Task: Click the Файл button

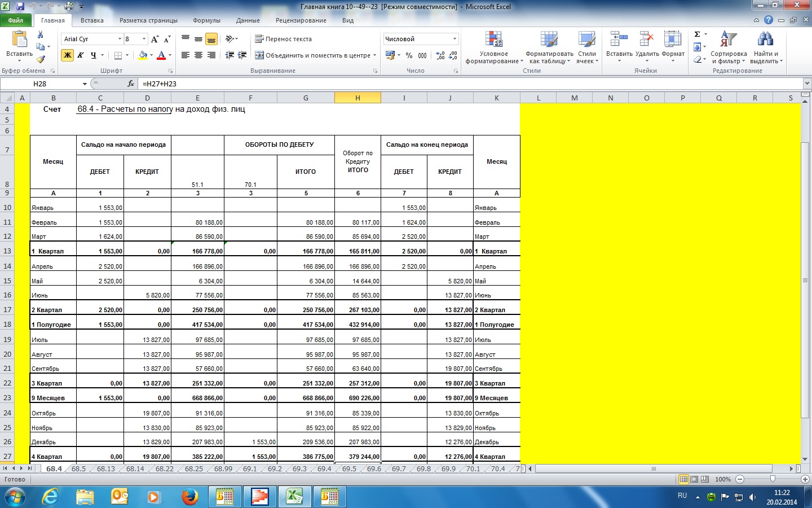Action: [16, 20]
